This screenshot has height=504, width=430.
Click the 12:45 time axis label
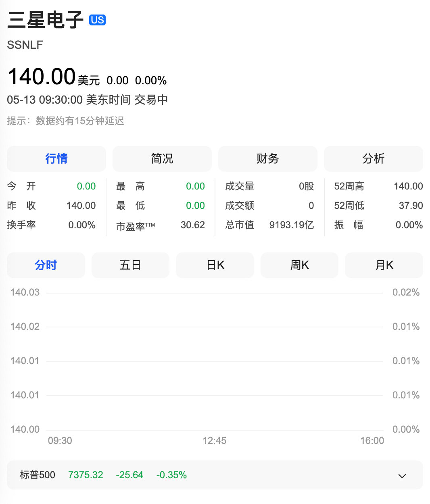[215, 441]
